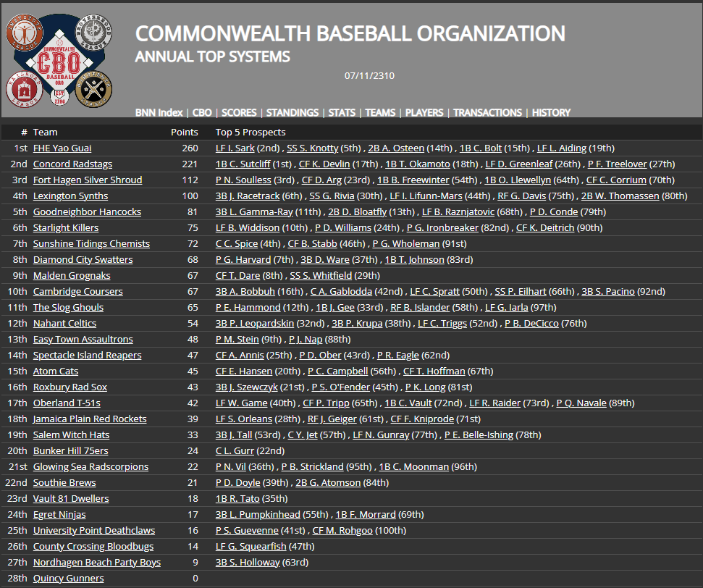Viewport: 703px width, 588px height.
Task: Open the BNN Index menu item
Action: tap(159, 112)
